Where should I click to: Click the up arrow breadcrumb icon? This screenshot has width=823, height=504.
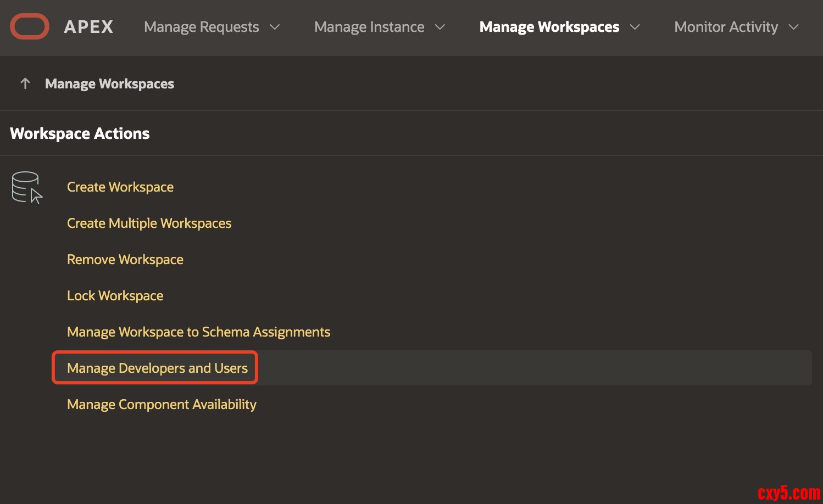[x=25, y=83]
